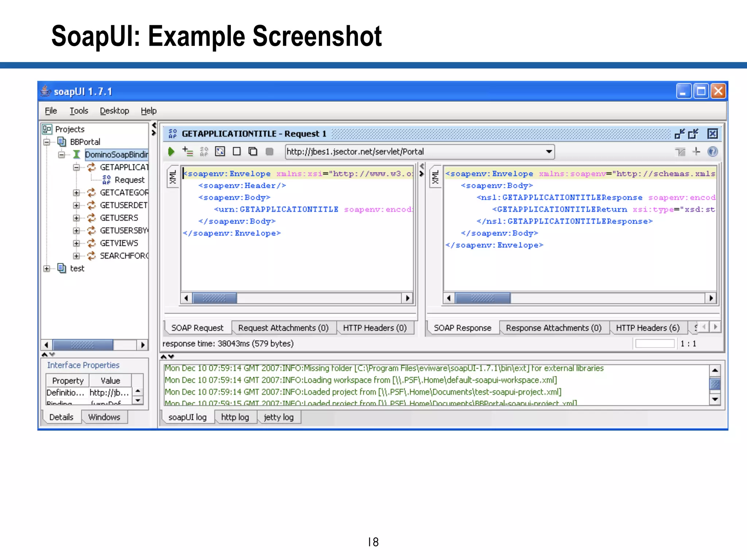Switch to the SOAP Request tab
The width and height of the screenshot is (747, 560).
click(197, 328)
